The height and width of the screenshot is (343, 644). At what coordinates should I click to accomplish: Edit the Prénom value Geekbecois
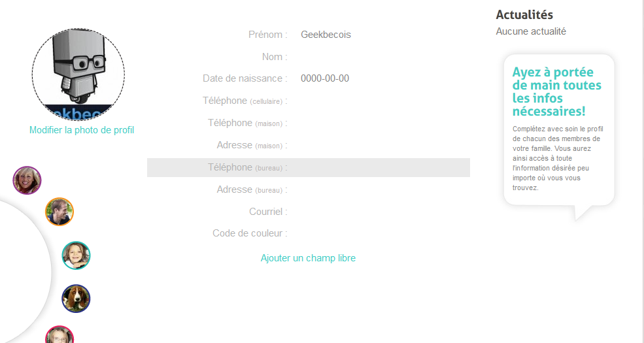[x=326, y=35]
